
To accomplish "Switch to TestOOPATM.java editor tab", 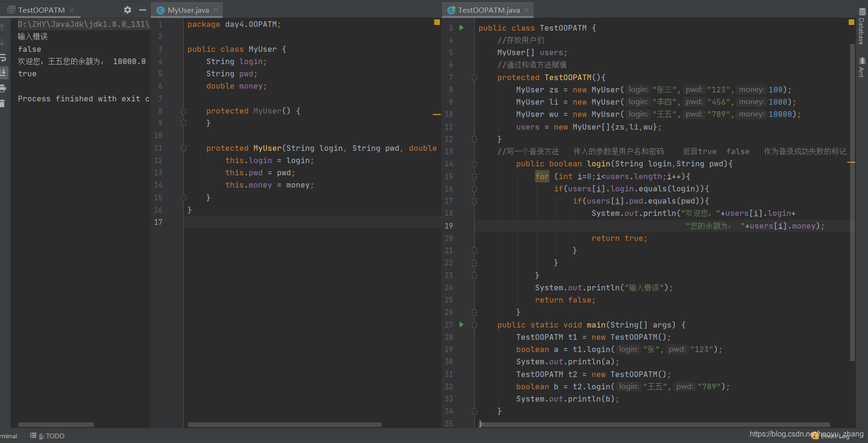I will coord(488,10).
